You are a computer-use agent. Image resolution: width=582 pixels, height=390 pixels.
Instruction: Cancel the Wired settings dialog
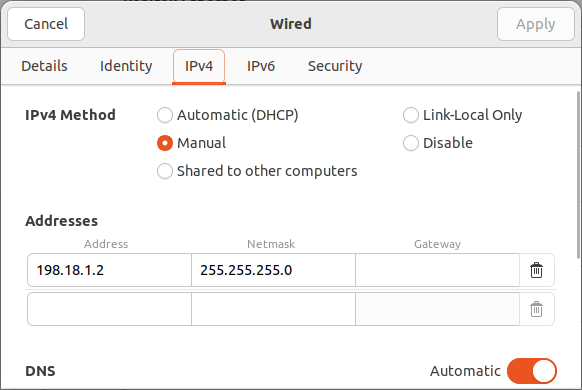pos(46,24)
